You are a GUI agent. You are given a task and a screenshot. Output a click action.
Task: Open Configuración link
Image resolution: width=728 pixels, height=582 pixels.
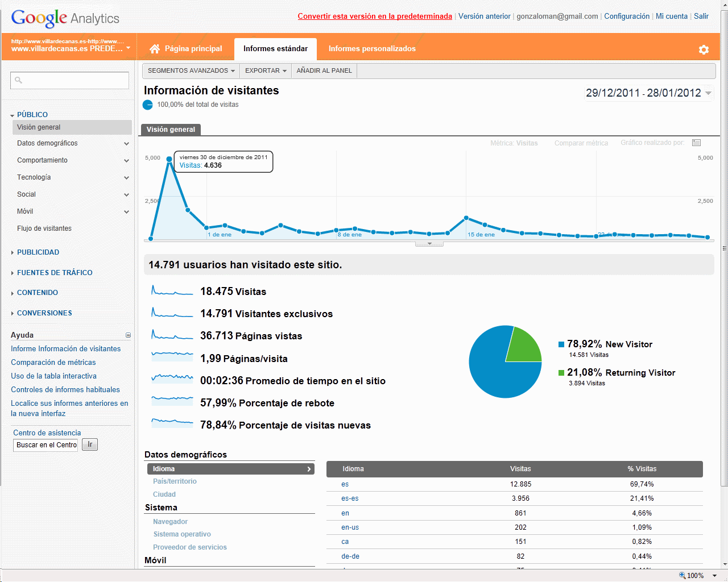(x=627, y=16)
